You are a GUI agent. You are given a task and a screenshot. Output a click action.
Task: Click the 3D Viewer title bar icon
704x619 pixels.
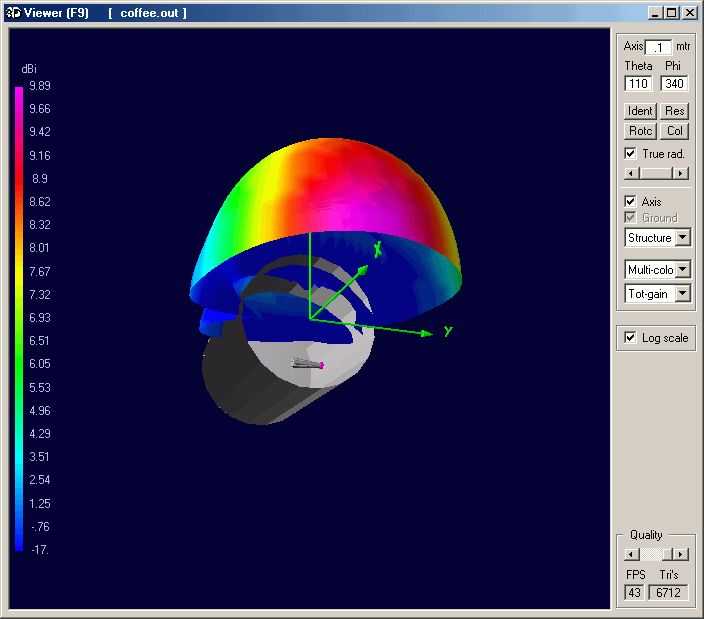(12, 13)
